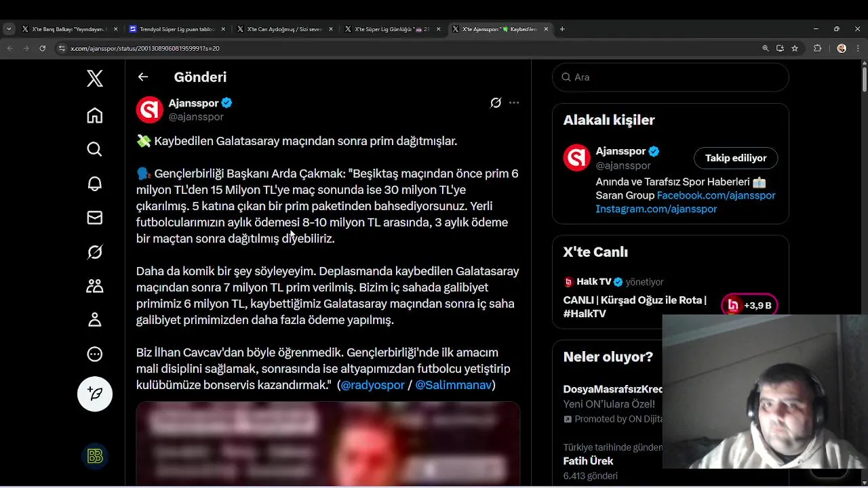Click Ajansspor verified badge in post header
Screen dimensions: 868x488
click(227, 103)
